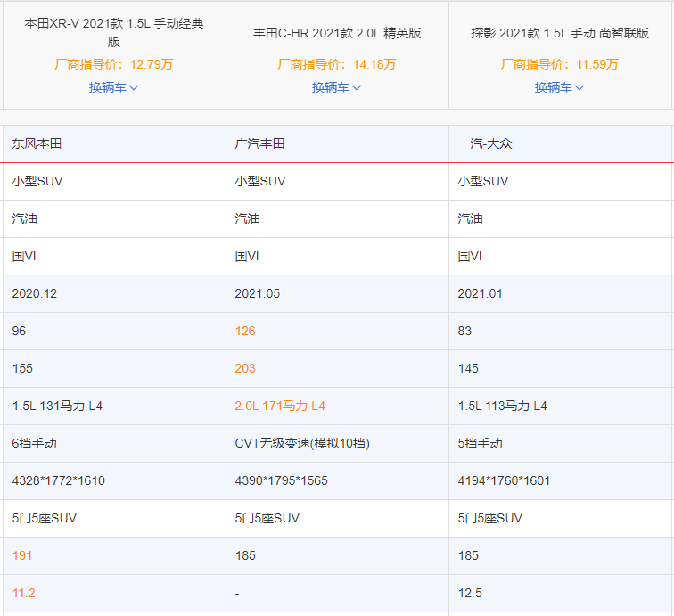Click the 丰田C-HR 2021款 2.0L 精英版 title
Viewport: 674px width, 616px height.
[x=337, y=33]
